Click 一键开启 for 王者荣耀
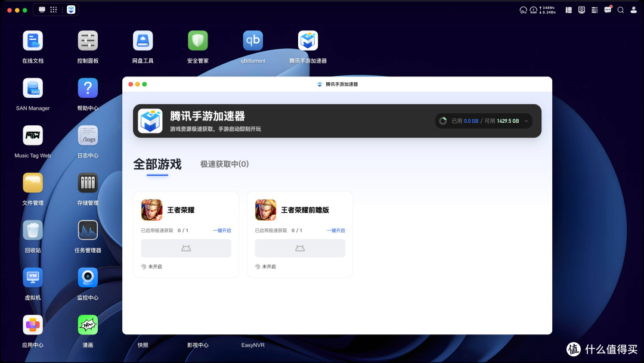This screenshot has width=644, height=363. (x=222, y=230)
